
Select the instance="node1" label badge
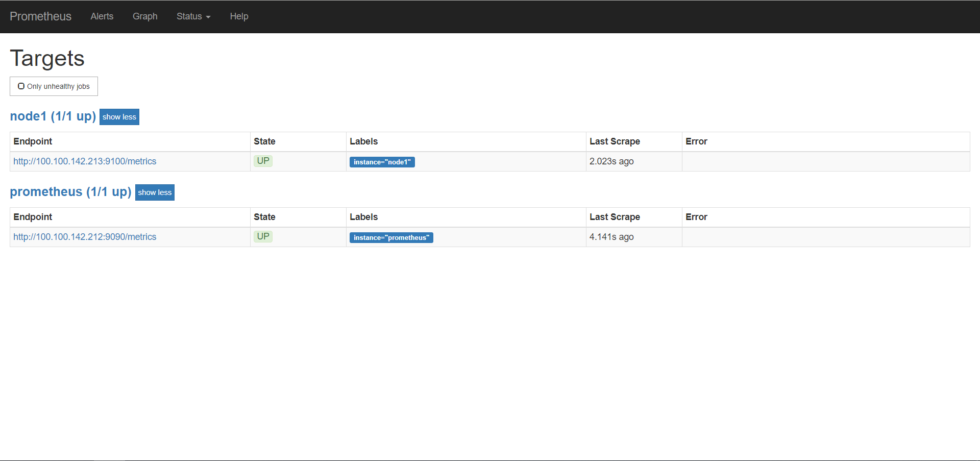point(382,162)
